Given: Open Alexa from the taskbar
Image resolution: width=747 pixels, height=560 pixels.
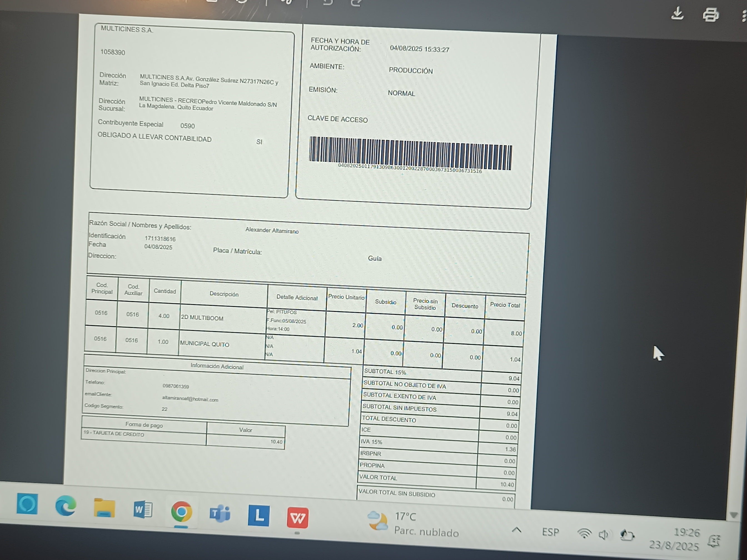Looking at the screenshot, I should [27, 504].
